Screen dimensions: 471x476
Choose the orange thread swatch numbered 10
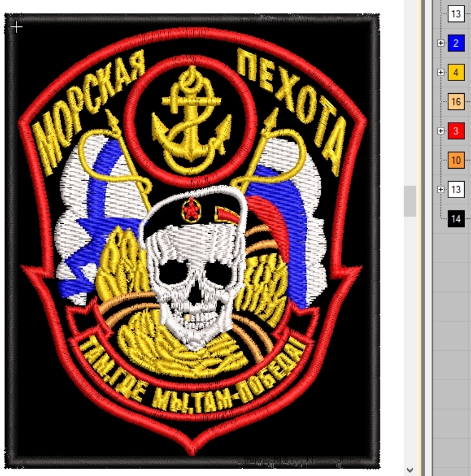click(456, 161)
